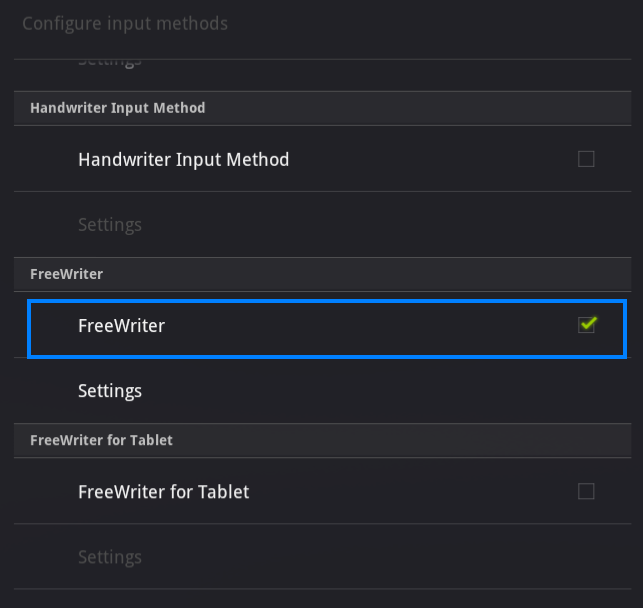Click empty space in FreeWriter for Tablet row
Screen dimensions: 643x608
(x=420, y=491)
